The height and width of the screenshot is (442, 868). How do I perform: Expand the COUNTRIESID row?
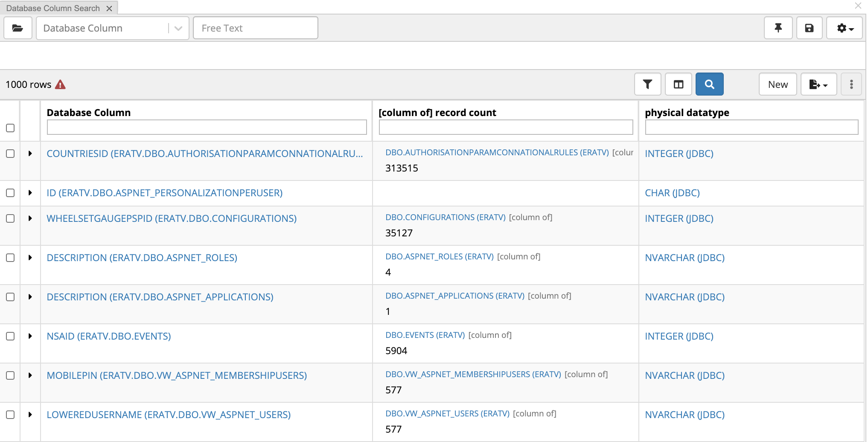point(30,154)
